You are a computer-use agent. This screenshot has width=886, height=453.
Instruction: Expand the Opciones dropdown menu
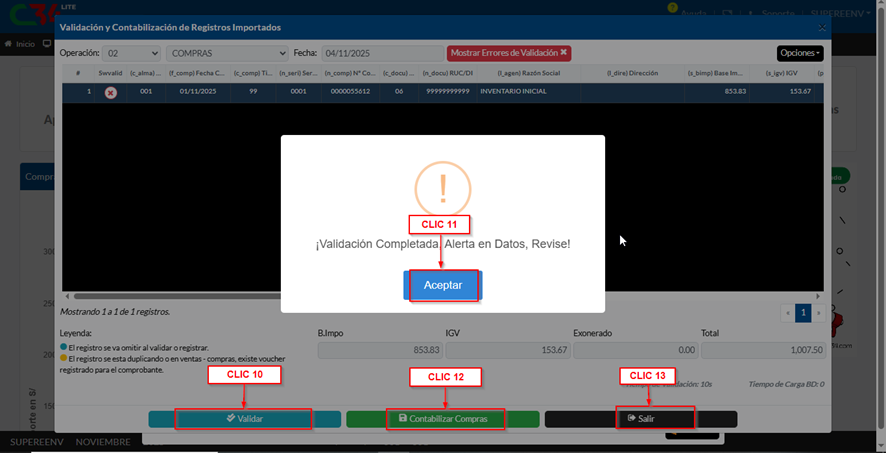click(800, 52)
